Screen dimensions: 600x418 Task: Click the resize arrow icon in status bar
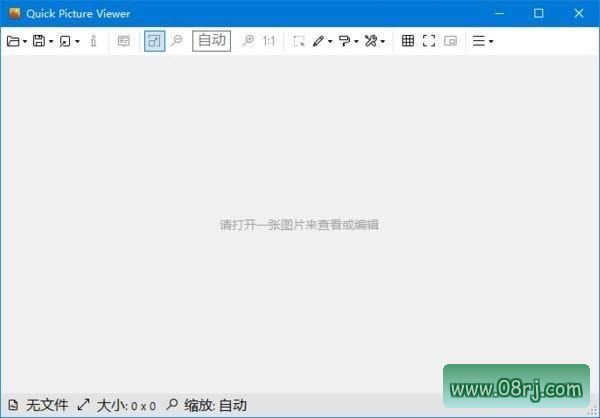(83, 405)
